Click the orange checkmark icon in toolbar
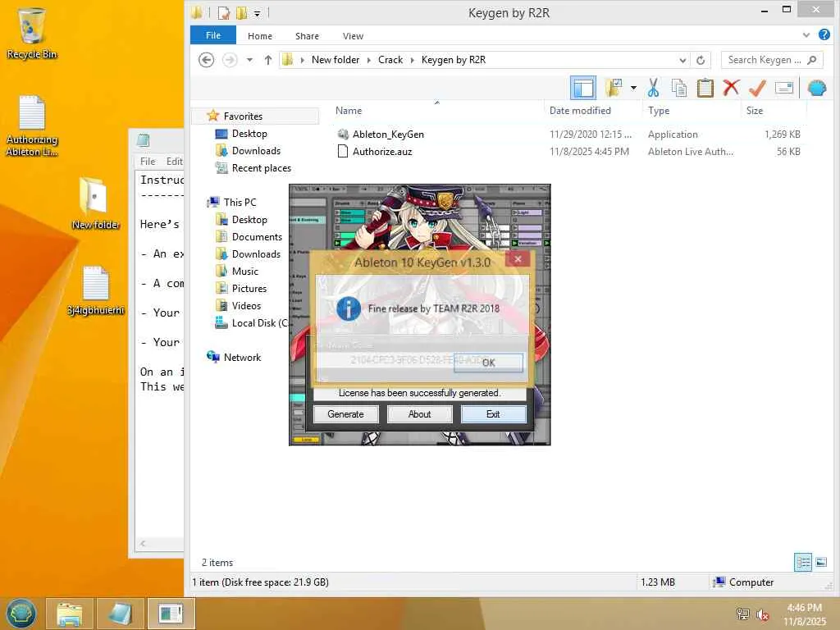This screenshot has height=630, width=840. coord(757,88)
